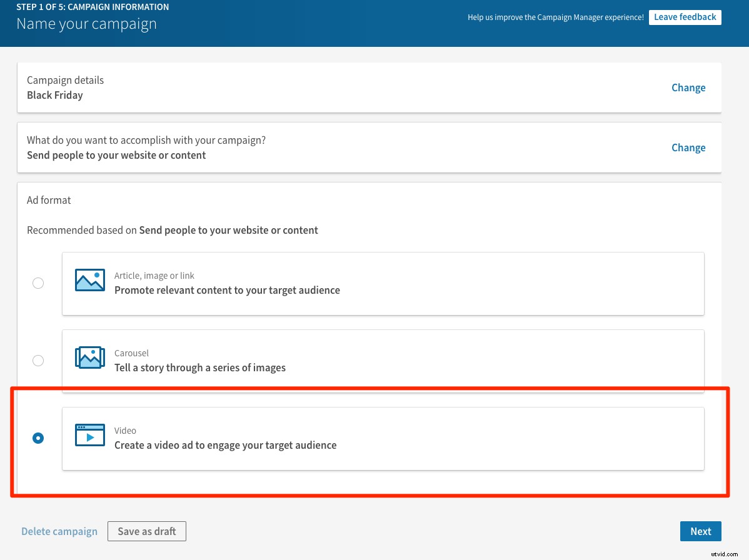Click the Black Friday campaign name
The width and height of the screenshot is (749, 560).
(54, 95)
